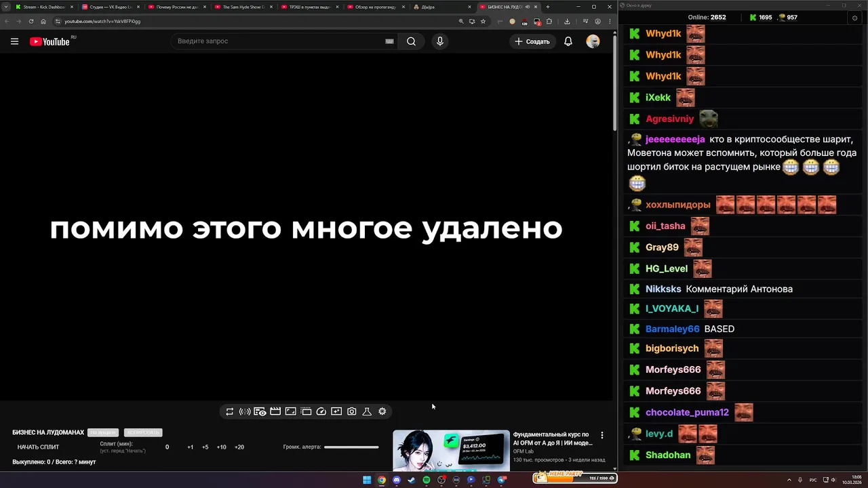The height and width of the screenshot is (488, 868).
Task: Open the on-screen keyboard in search box
Action: (x=389, y=41)
